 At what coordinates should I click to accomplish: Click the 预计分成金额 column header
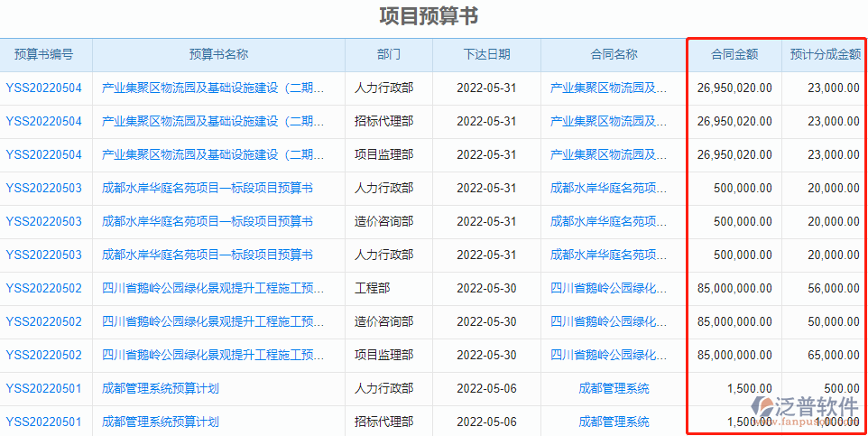pyautogui.click(x=825, y=54)
